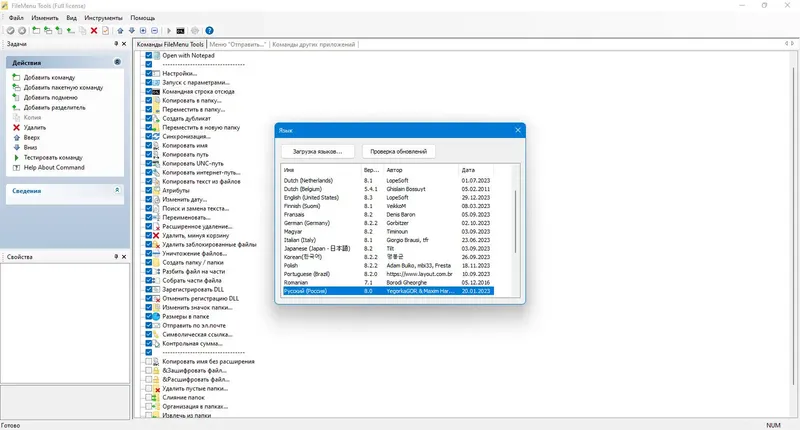Viewport: 800px width, 430px height.
Task: Click the Переименовать command icon
Action: (157, 217)
